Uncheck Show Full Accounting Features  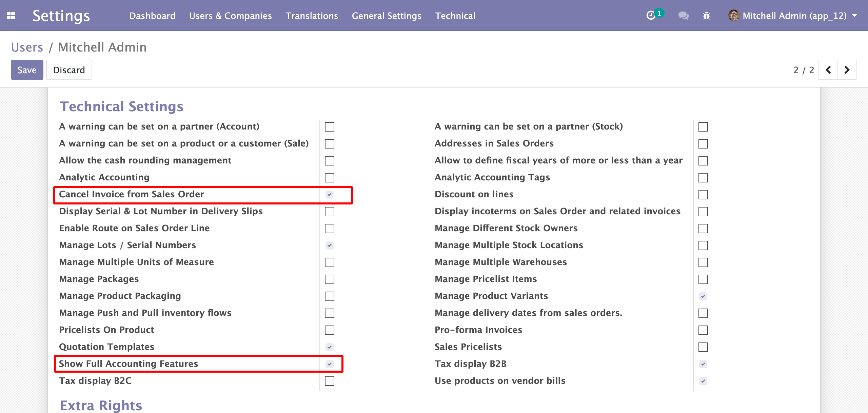pos(330,364)
